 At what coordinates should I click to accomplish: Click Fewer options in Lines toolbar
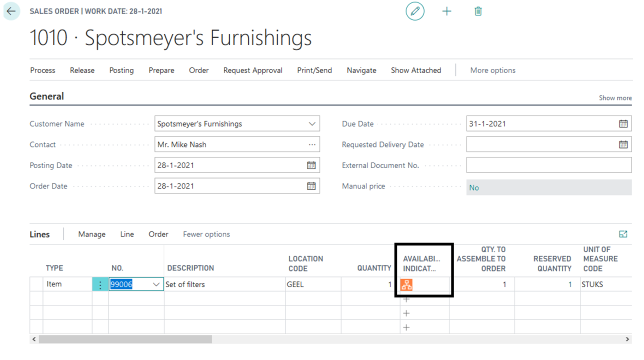[x=206, y=234]
